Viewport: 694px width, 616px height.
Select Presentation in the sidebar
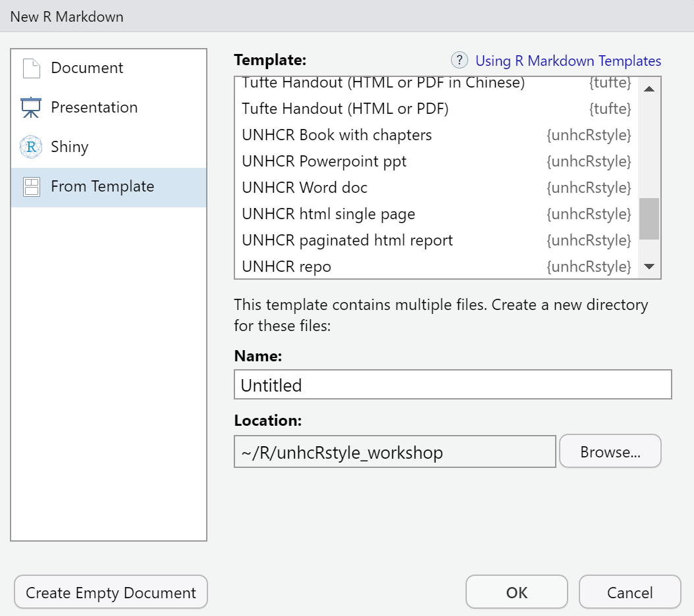109,107
